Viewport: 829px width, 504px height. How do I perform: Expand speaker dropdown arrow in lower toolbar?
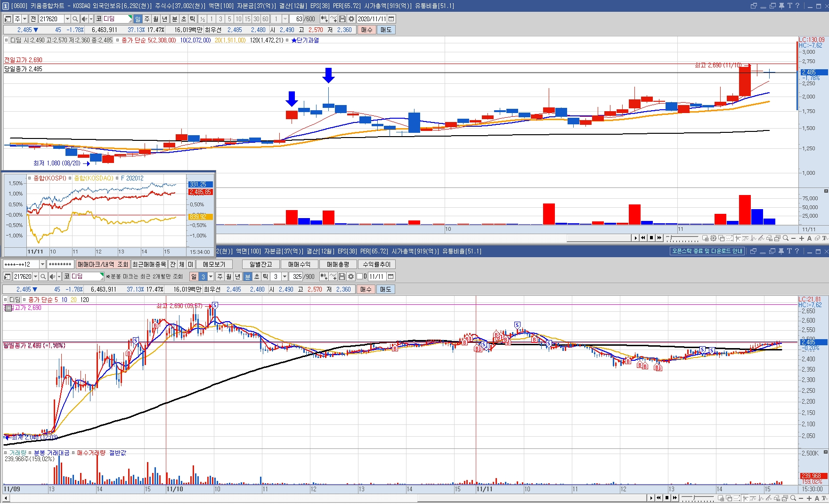pos(59,276)
